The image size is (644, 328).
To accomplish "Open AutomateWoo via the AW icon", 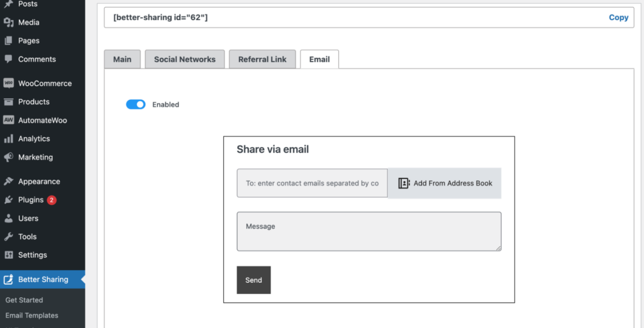I will point(9,120).
